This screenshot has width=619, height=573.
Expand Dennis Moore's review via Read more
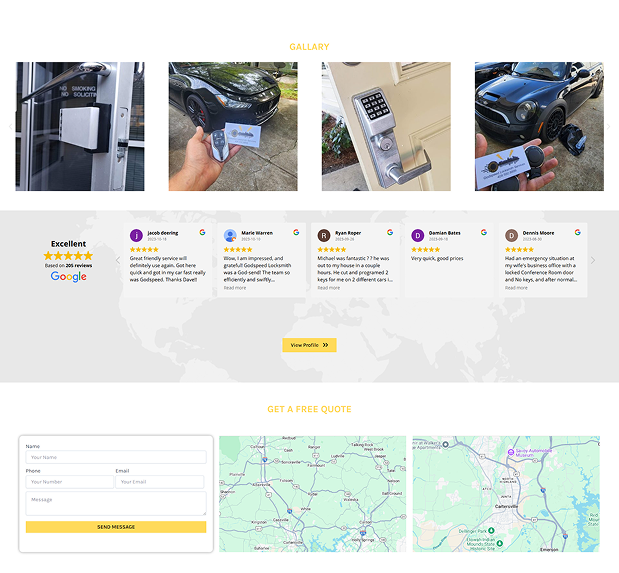tap(516, 288)
